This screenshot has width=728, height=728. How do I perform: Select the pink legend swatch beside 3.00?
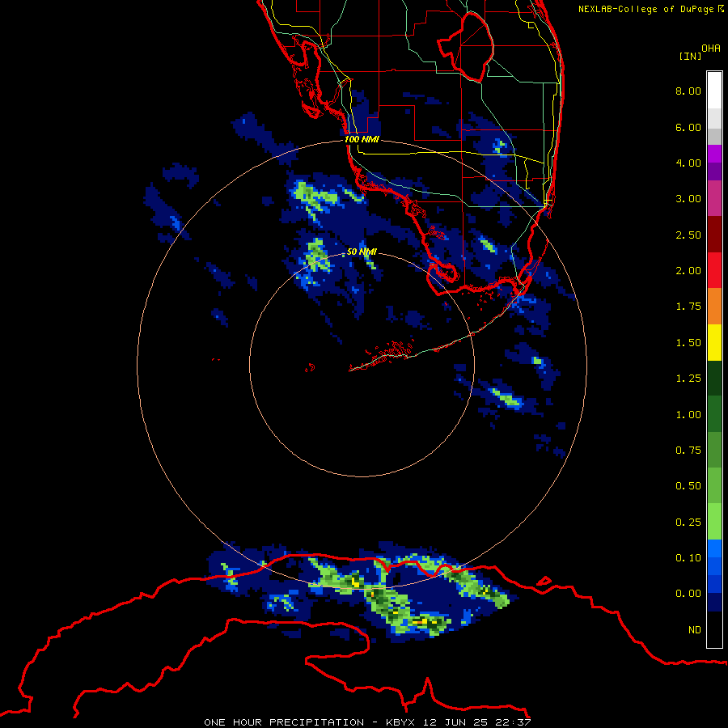pos(714,198)
